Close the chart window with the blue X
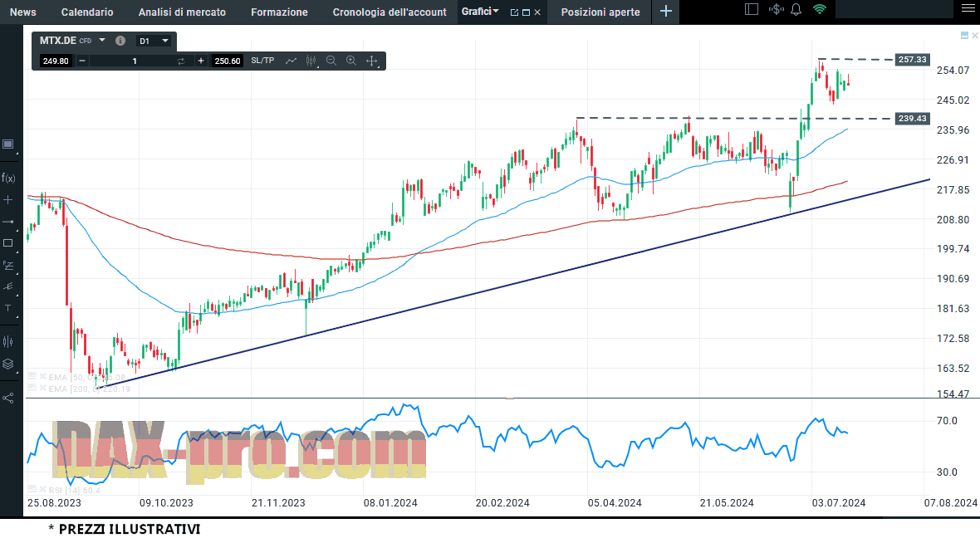This screenshot has width=980, height=538. (975, 36)
